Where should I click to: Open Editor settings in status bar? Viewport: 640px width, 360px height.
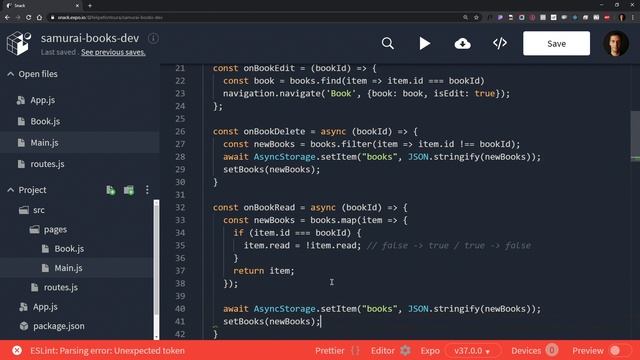coord(382,351)
